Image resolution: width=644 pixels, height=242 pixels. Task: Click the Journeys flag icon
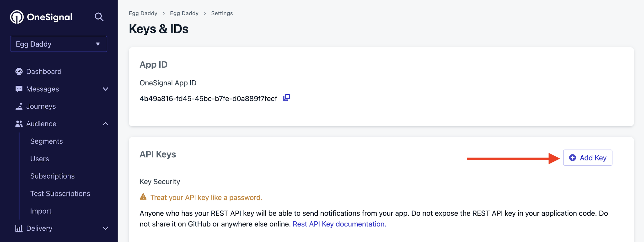[x=19, y=106]
